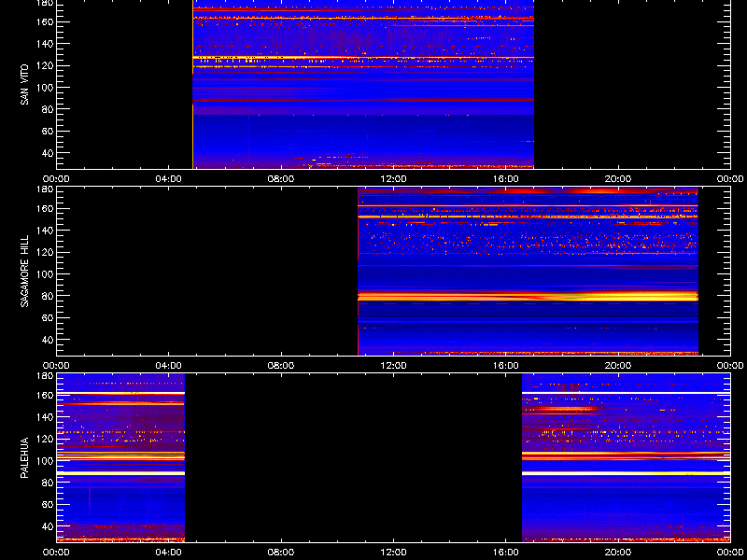Image resolution: width=747 pixels, height=560 pixels.
Task: Choose the 120 frequency label on Palehua plot
Action: click(x=45, y=439)
